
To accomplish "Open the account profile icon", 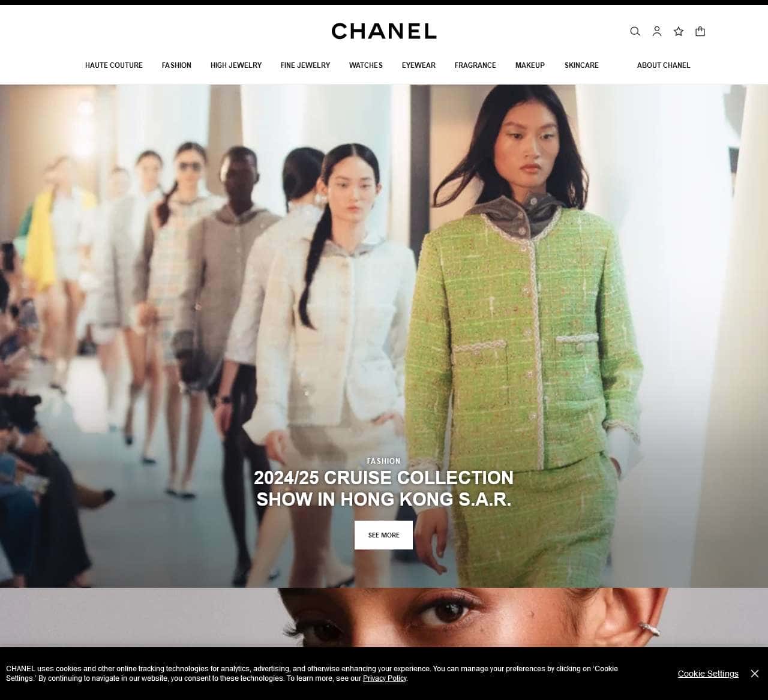I will tap(657, 31).
